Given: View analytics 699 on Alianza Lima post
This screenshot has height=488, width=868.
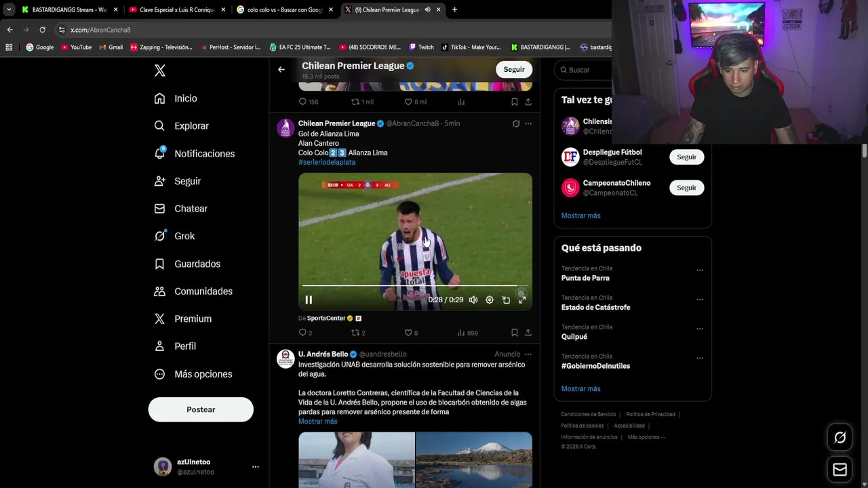Looking at the screenshot, I should click(468, 333).
